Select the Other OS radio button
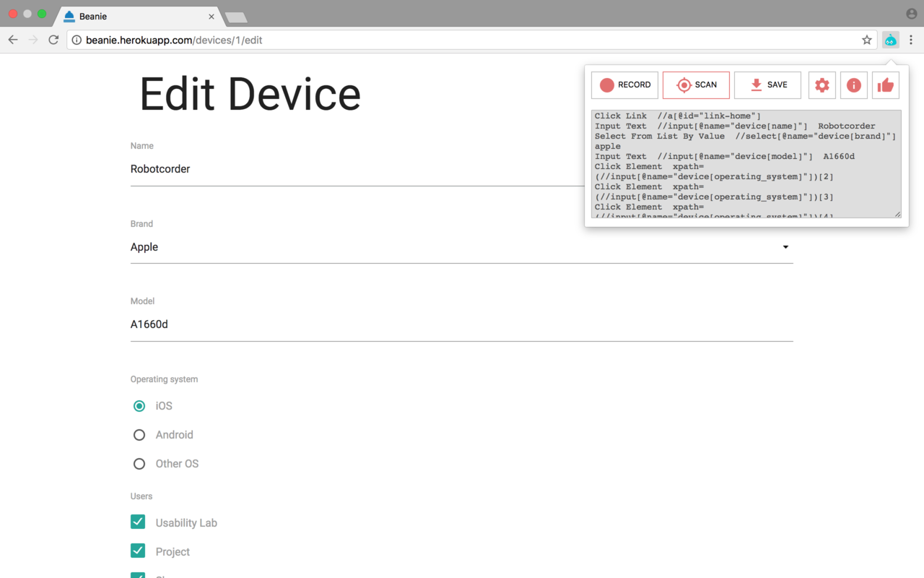Image resolution: width=924 pixels, height=578 pixels. [139, 464]
